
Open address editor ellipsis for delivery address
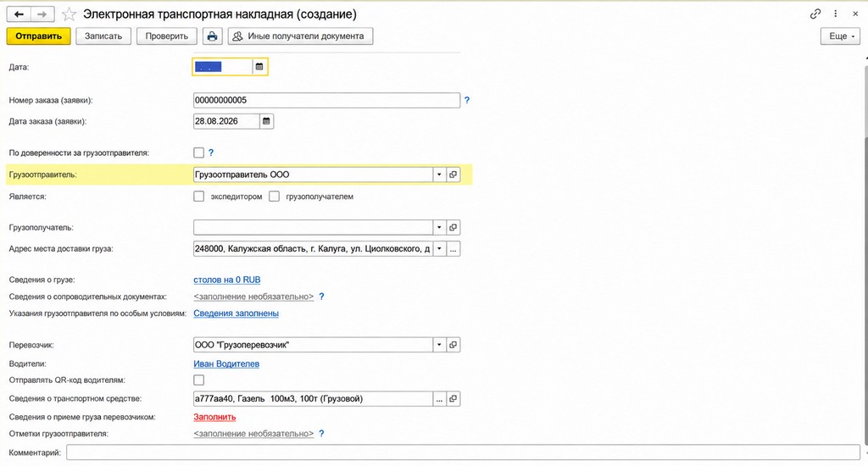point(453,249)
